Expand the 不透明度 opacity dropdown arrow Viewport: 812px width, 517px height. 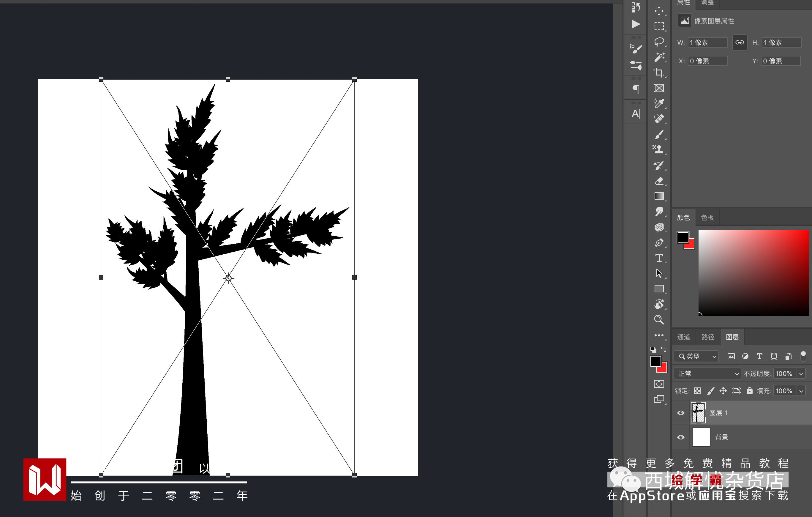coord(801,374)
